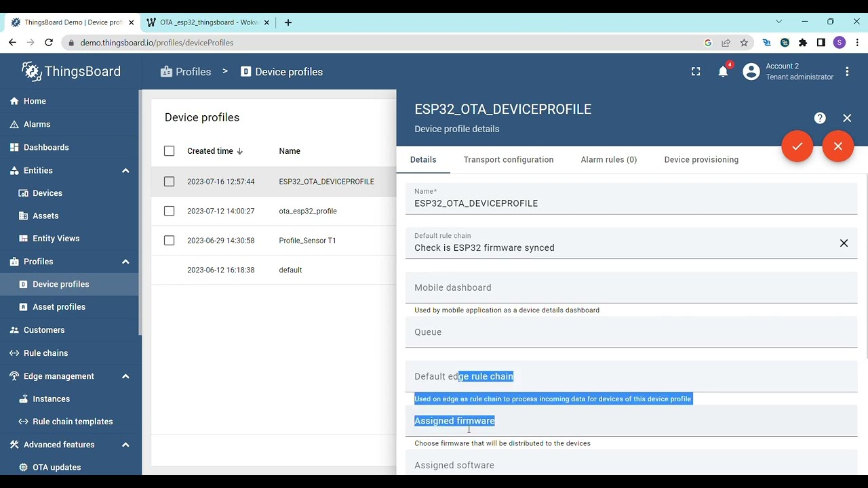Open the header three-dot menu
868x488 pixels.
(x=847, y=71)
